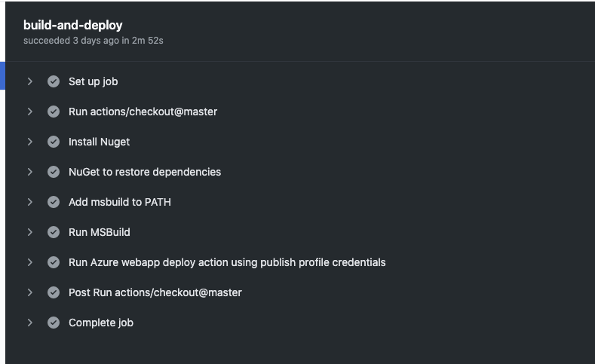Click check icon next to Add msbuild to PATH
Image resolution: width=595 pixels, height=364 pixels.
coord(54,202)
